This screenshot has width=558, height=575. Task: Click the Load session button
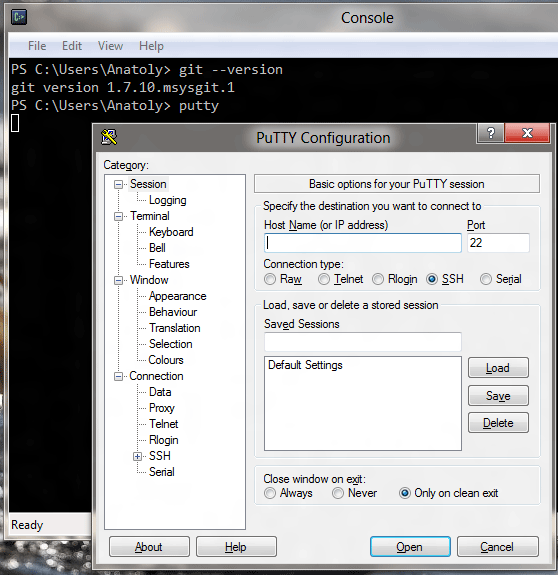click(498, 368)
